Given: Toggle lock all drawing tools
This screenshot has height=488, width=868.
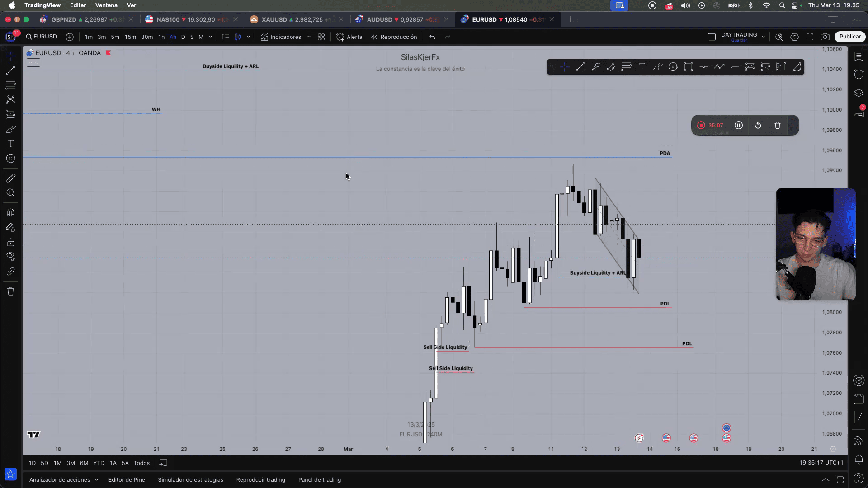Looking at the screenshot, I should pyautogui.click(x=10, y=242).
